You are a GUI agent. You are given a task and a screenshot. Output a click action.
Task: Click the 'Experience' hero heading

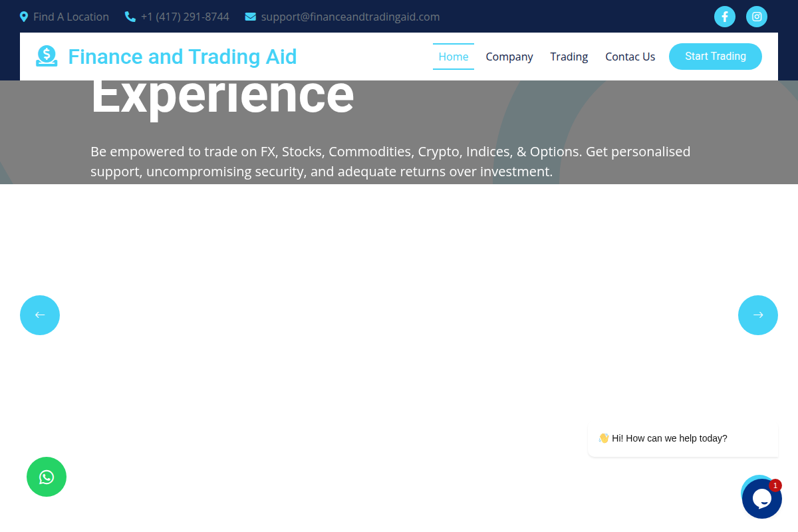222,97
